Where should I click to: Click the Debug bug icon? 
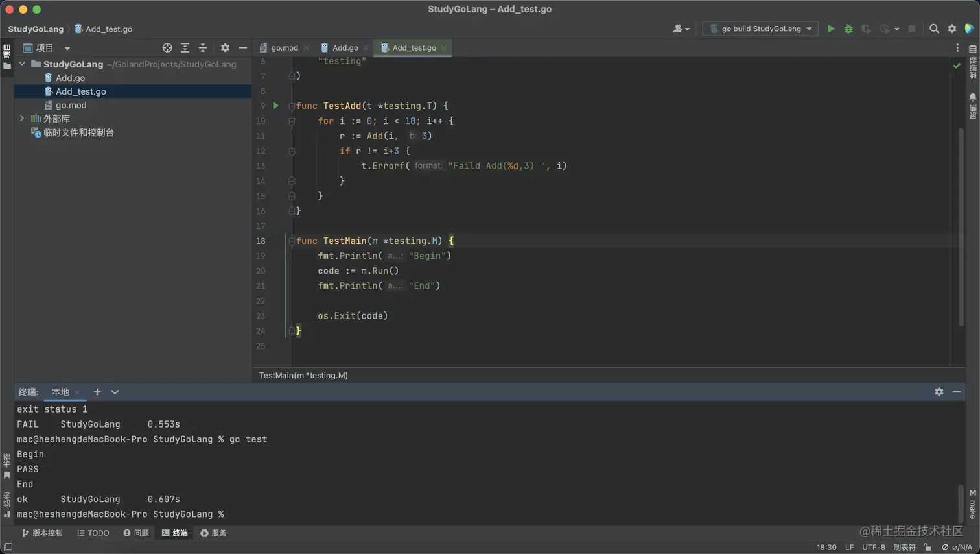click(x=848, y=29)
